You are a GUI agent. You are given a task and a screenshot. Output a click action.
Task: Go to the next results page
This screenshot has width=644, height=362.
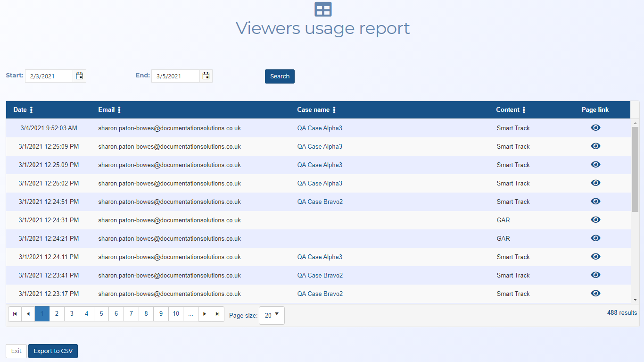coord(205,314)
